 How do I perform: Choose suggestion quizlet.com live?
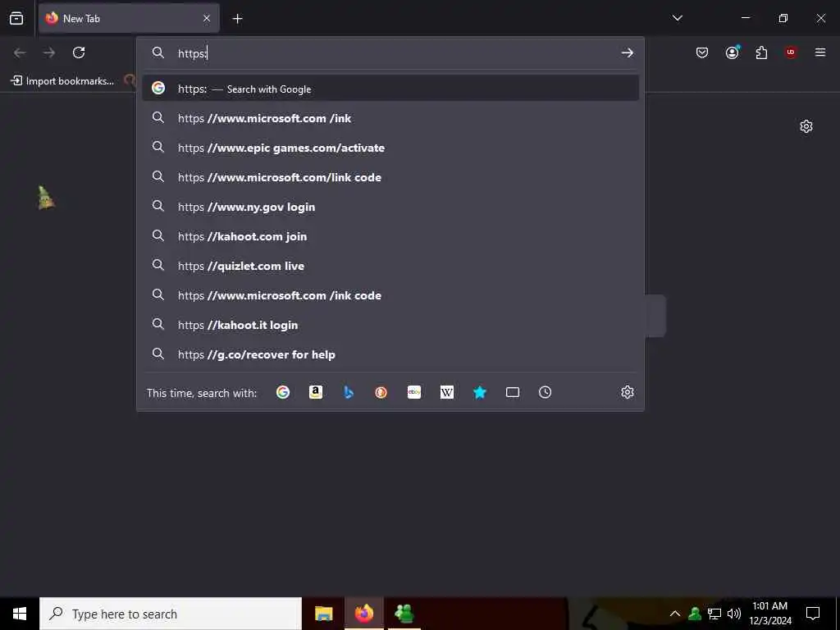[x=390, y=265]
